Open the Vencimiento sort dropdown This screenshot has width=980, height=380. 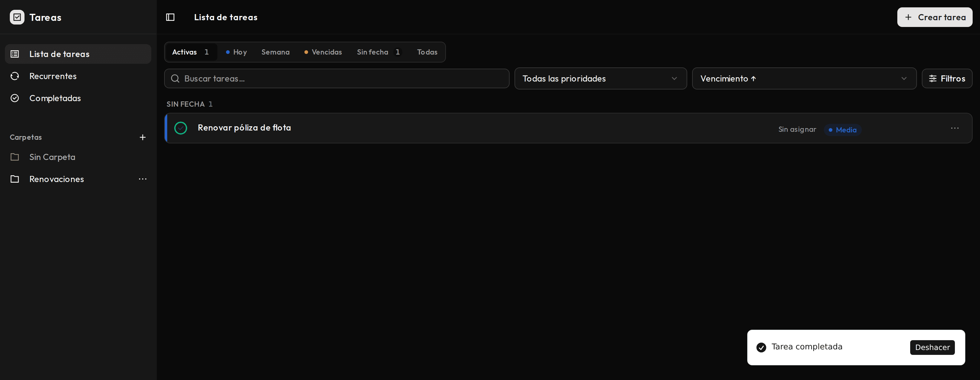pyautogui.click(x=804, y=78)
